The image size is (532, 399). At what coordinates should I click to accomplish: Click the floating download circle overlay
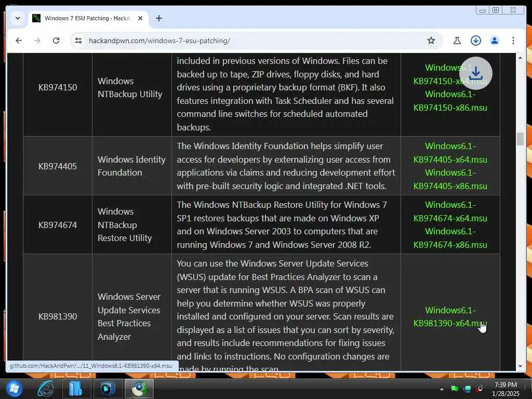click(x=476, y=73)
